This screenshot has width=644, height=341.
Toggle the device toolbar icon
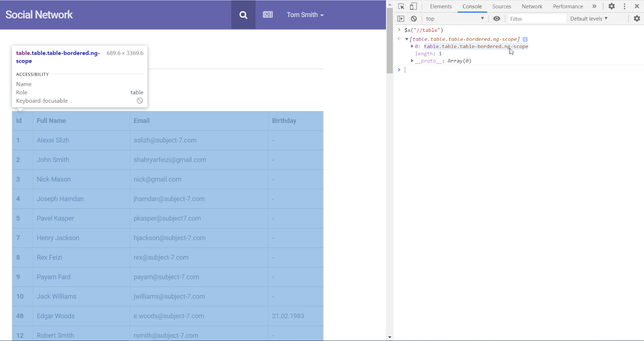413,6
